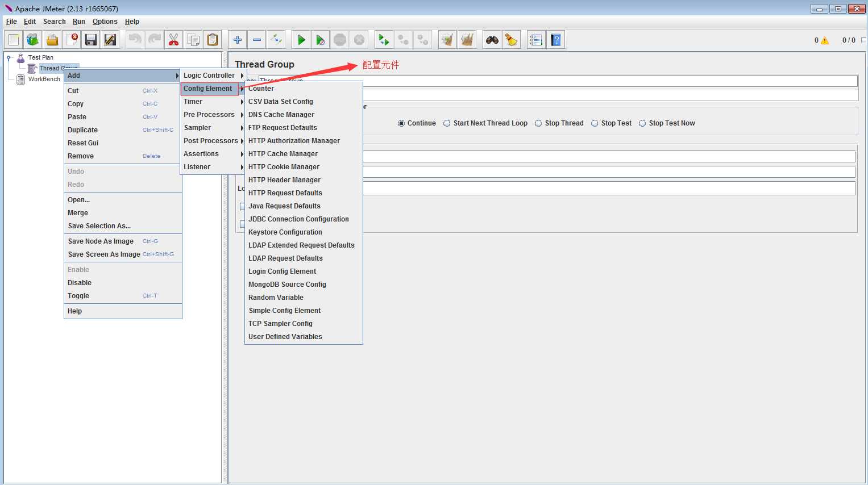The width and height of the screenshot is (868, 485).
Task: Click the binoculars Search icon
Action: tap(492, 40)
